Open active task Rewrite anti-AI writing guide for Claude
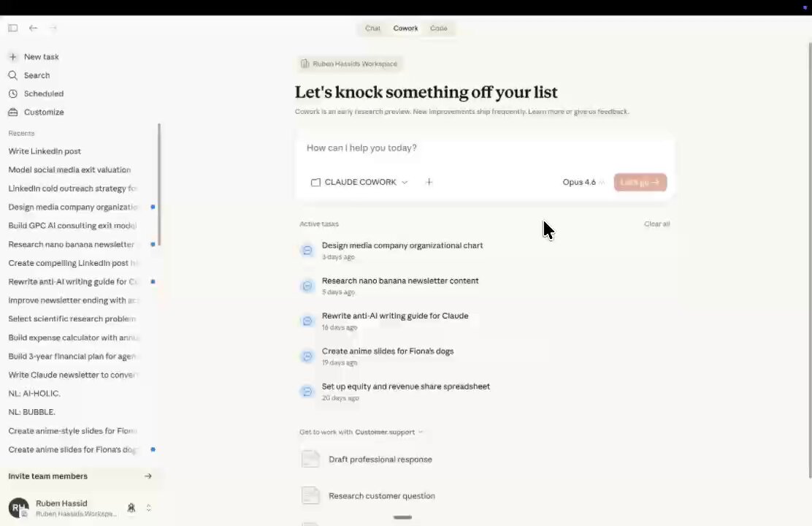The image size is (812, 526). click(395, 316)
